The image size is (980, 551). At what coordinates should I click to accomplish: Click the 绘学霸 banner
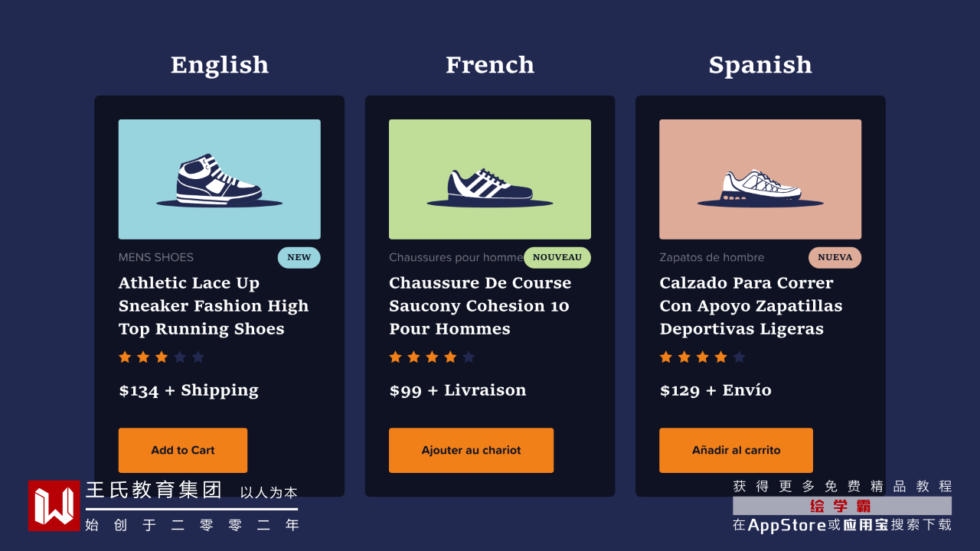pyautogui.click(x=841, y=506)
